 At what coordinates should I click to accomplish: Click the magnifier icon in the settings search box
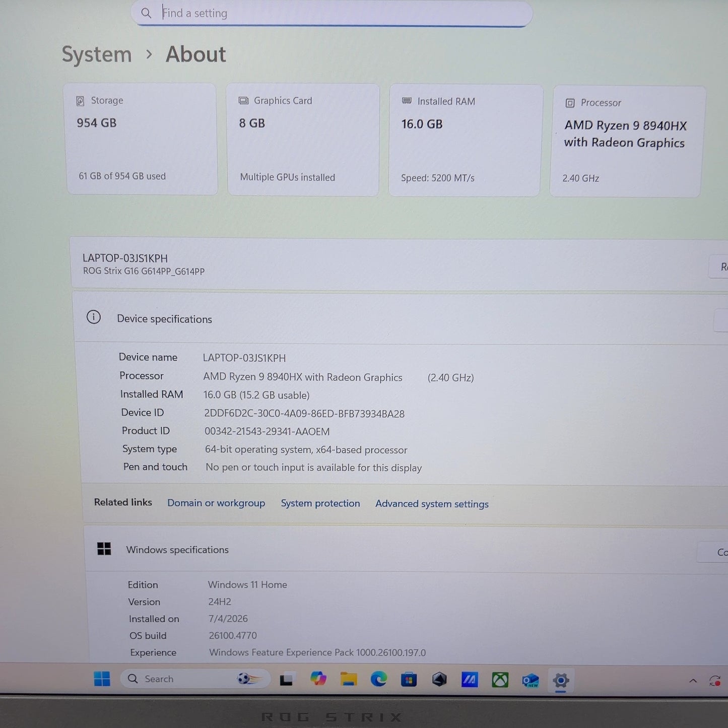click(x=146, y=13)
